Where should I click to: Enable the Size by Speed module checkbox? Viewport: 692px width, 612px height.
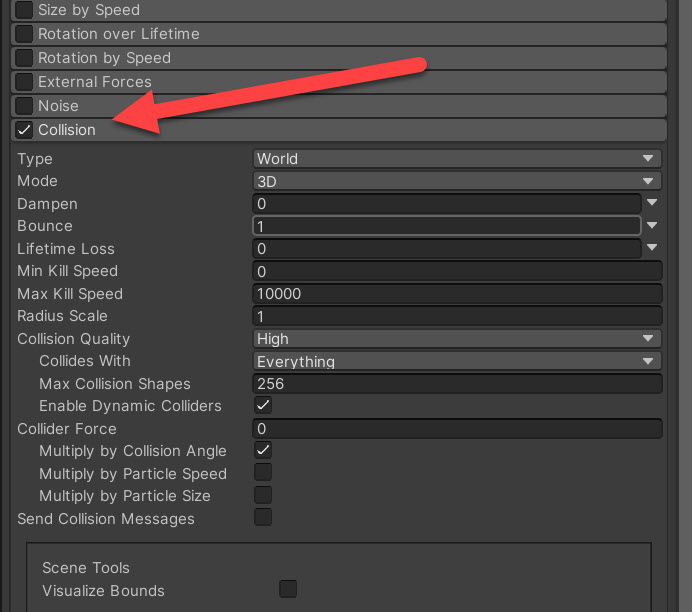click(x=24, y=10)
